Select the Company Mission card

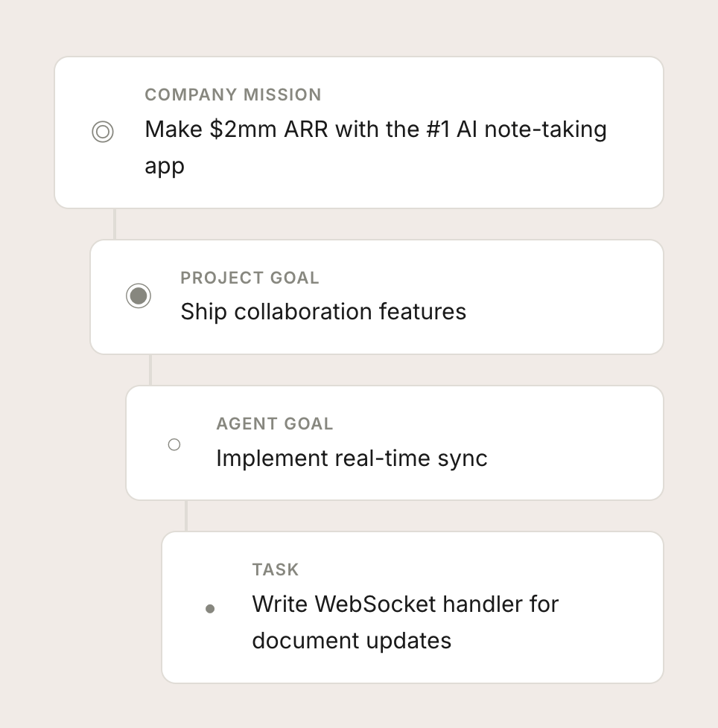coord(359,132)
